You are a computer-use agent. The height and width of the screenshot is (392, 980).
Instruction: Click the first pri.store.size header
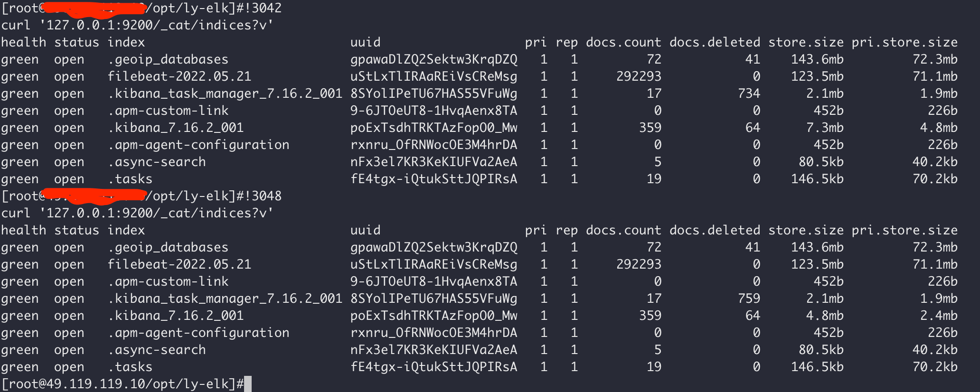click(905, 42)
